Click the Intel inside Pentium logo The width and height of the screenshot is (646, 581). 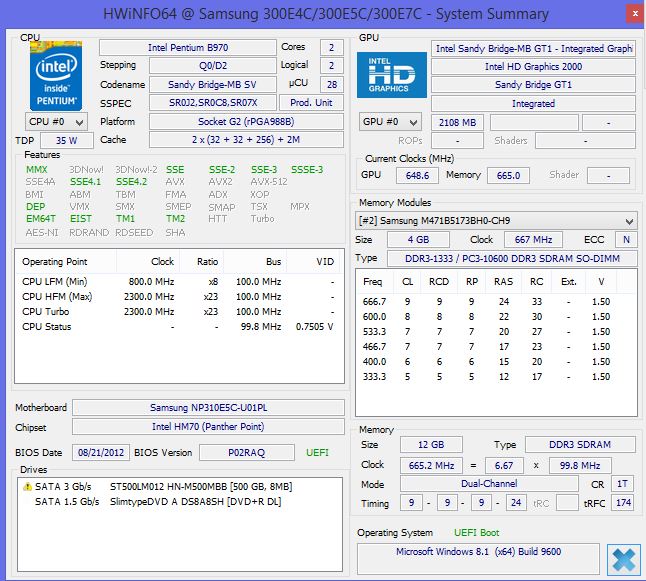click(x=56, y=76)
